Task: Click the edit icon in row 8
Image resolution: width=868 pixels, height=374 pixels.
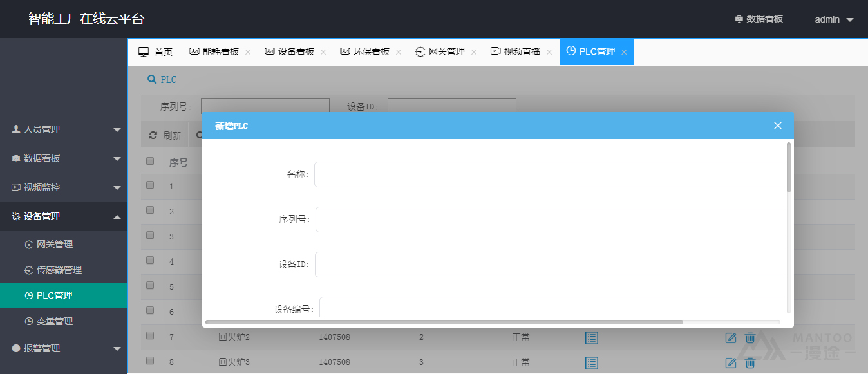Action: (x=730, y=362)
